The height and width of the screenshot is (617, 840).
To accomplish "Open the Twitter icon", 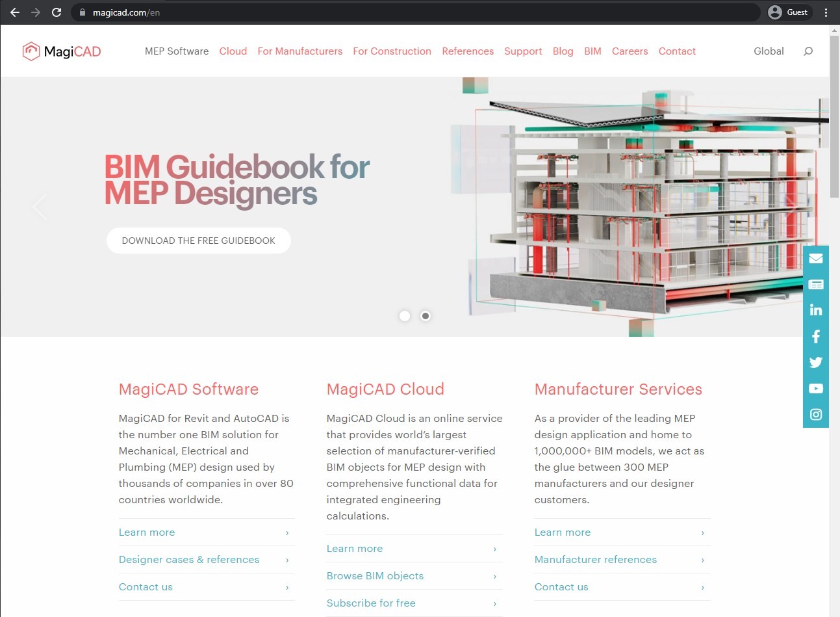I will click(x=816, y=362).
